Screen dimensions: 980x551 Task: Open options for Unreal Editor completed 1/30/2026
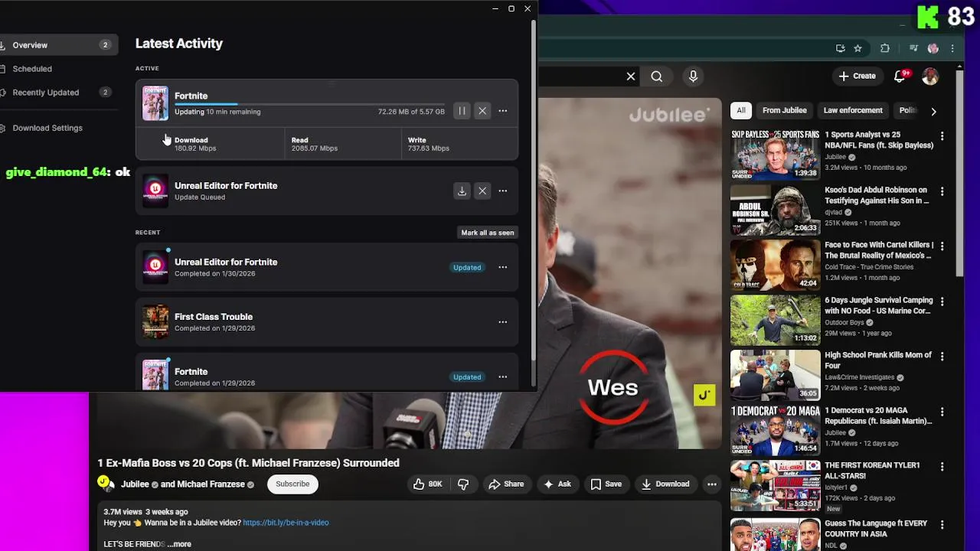(x=503, y=267)
